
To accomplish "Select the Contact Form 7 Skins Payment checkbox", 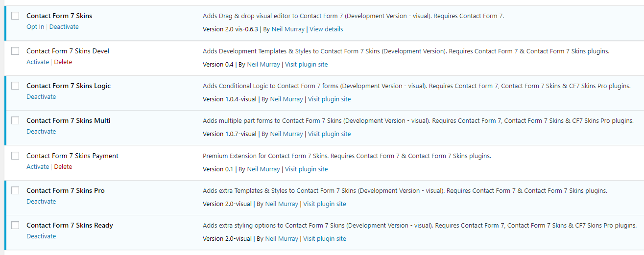I will (15, 156).
